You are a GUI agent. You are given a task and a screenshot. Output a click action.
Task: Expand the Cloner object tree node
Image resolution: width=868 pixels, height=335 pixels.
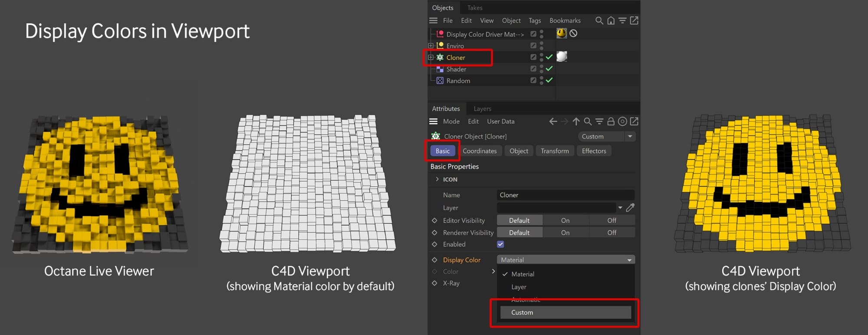(431, 57)
